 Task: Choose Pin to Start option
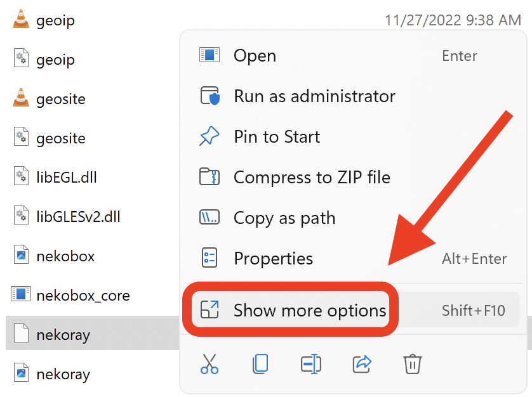coord(277,137)
